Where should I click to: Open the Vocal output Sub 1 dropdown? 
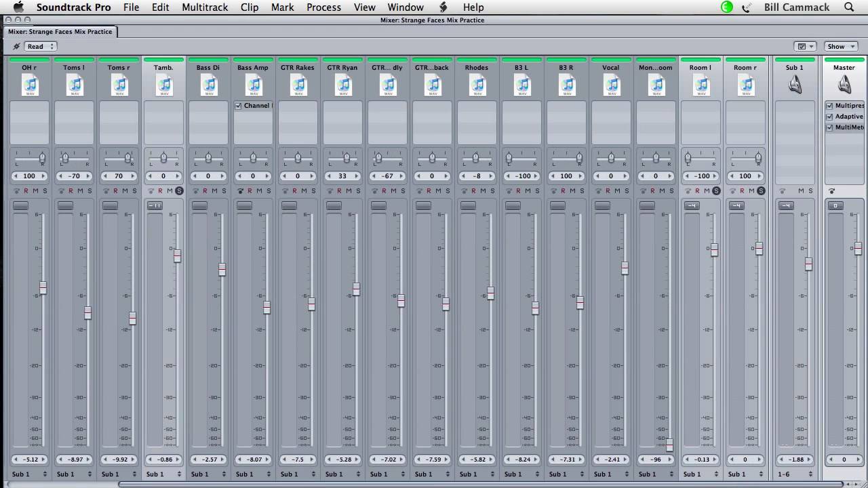[612, 474]
